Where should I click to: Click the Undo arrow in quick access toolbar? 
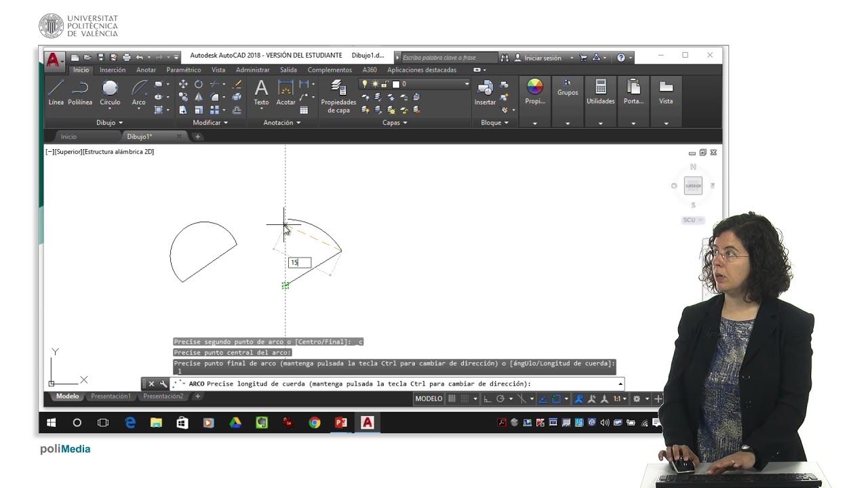139,58
